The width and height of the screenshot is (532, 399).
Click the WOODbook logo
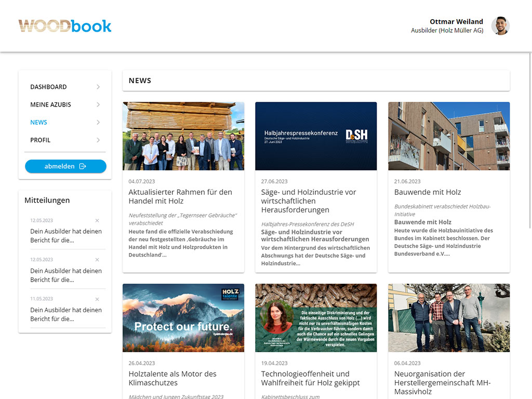[65, 26]
